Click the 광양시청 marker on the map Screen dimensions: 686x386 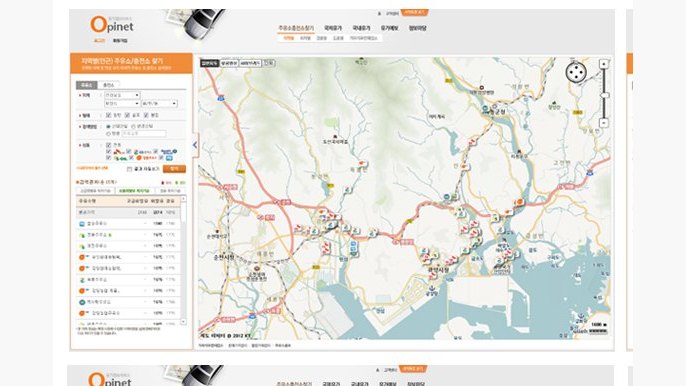click(x=438, y=270)
